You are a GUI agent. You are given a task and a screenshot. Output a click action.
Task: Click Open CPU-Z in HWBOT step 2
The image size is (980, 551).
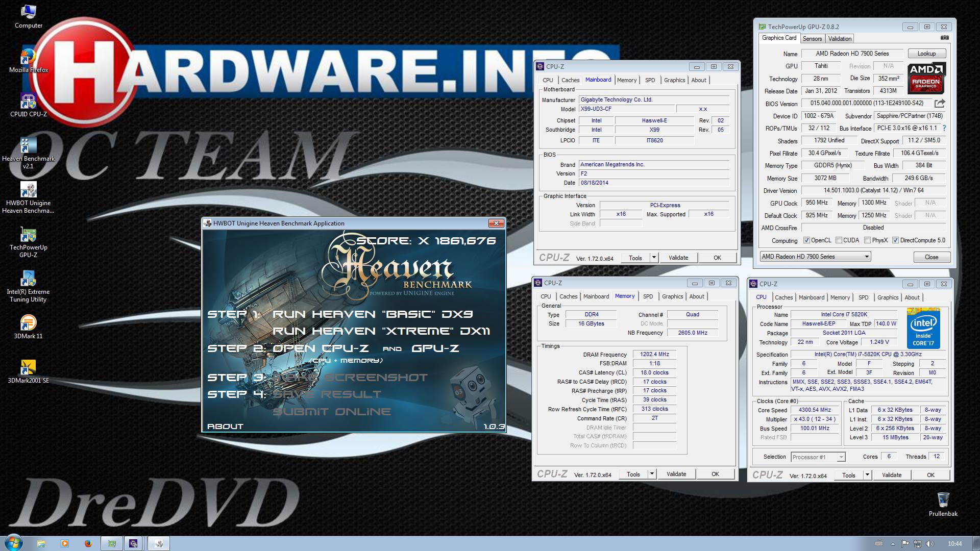coord(321,348)
